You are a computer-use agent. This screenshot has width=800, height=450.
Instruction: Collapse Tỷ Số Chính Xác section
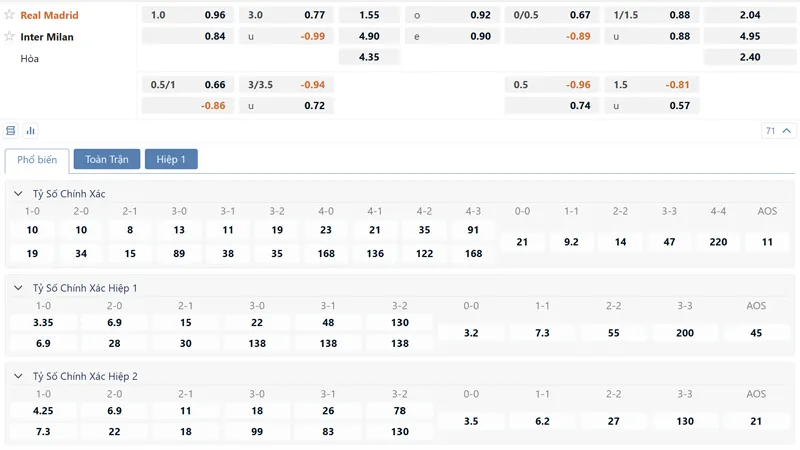tap(18, 193)
